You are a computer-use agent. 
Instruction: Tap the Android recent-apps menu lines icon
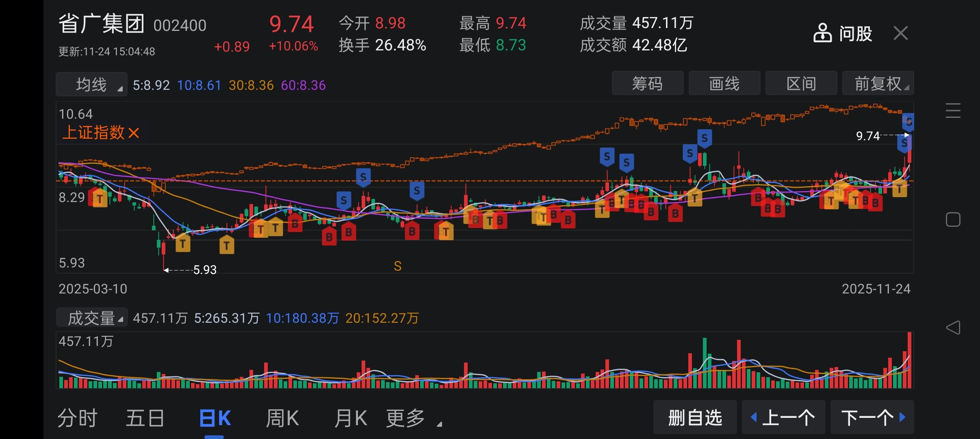tap(953, 111)
